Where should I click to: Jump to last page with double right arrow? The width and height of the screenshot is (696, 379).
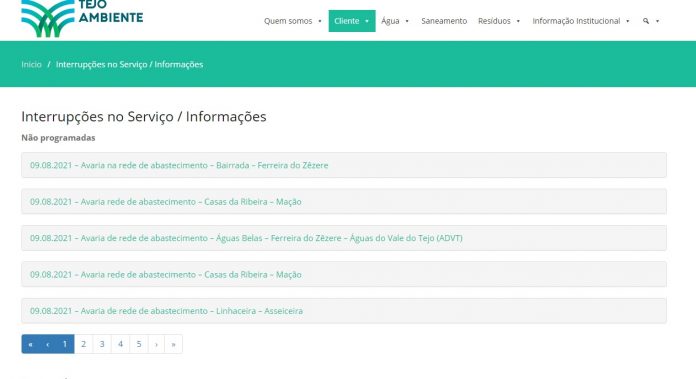(174, 344)
